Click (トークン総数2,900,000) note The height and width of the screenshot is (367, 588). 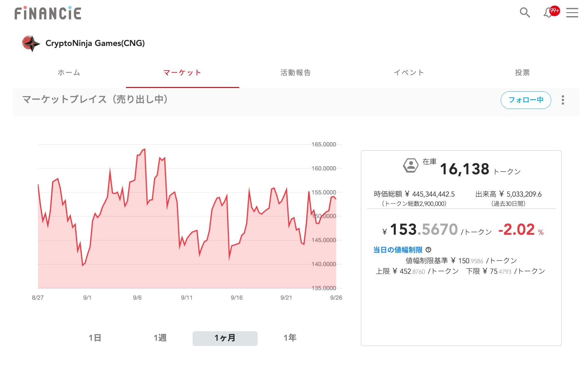(414, 204)
